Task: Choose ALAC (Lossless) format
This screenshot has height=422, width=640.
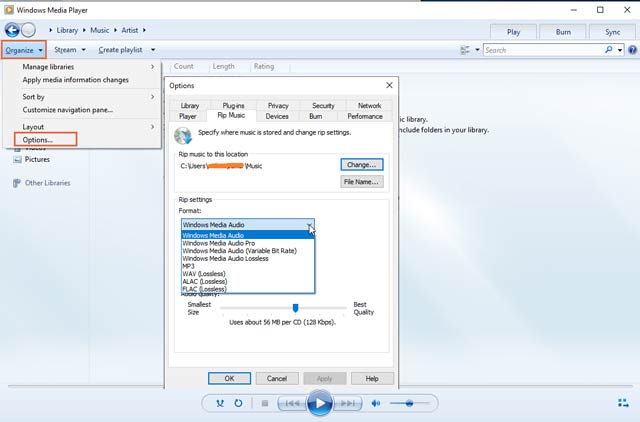Action: click(x=248, y=282)
